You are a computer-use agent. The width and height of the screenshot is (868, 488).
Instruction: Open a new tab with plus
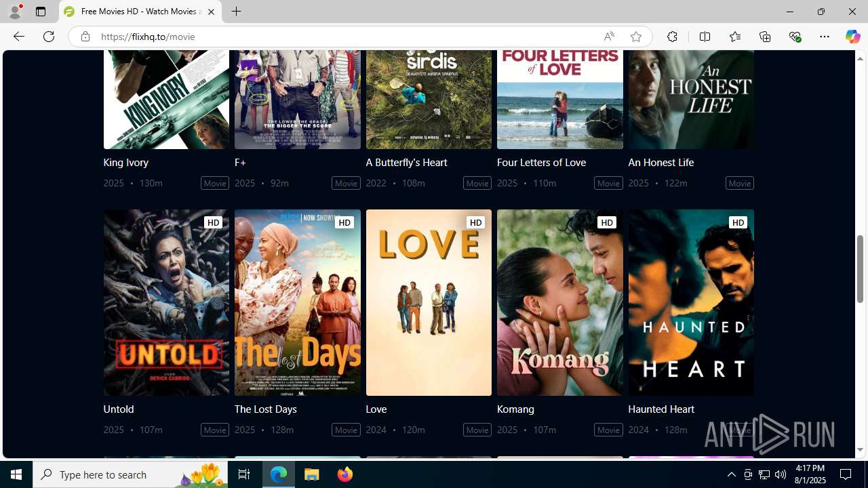236,12
